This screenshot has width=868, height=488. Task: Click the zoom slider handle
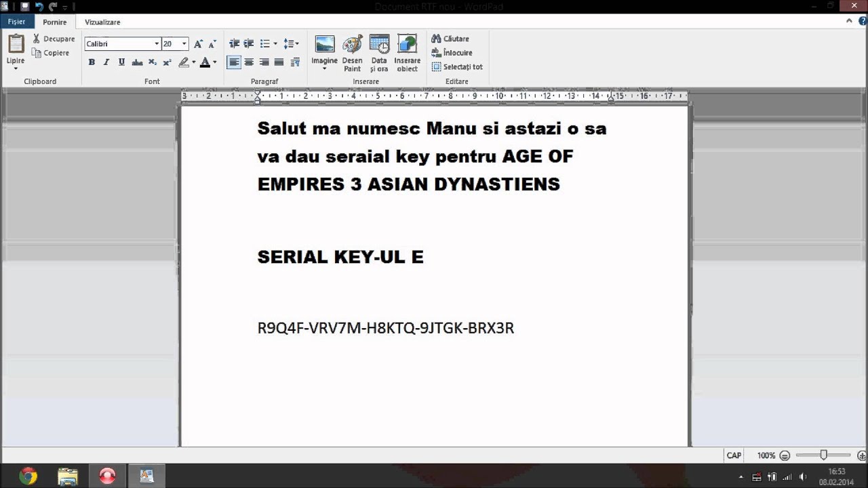(823, 455)
